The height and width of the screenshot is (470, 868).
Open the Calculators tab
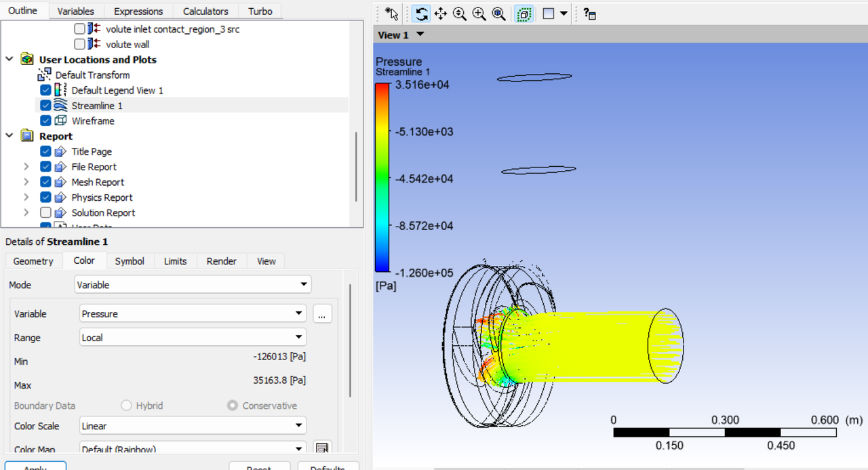[205, 11]
